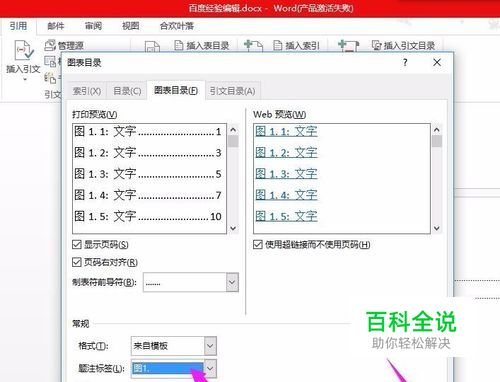
Task: Click the Mark Citation icon
Action: point(348,46)
